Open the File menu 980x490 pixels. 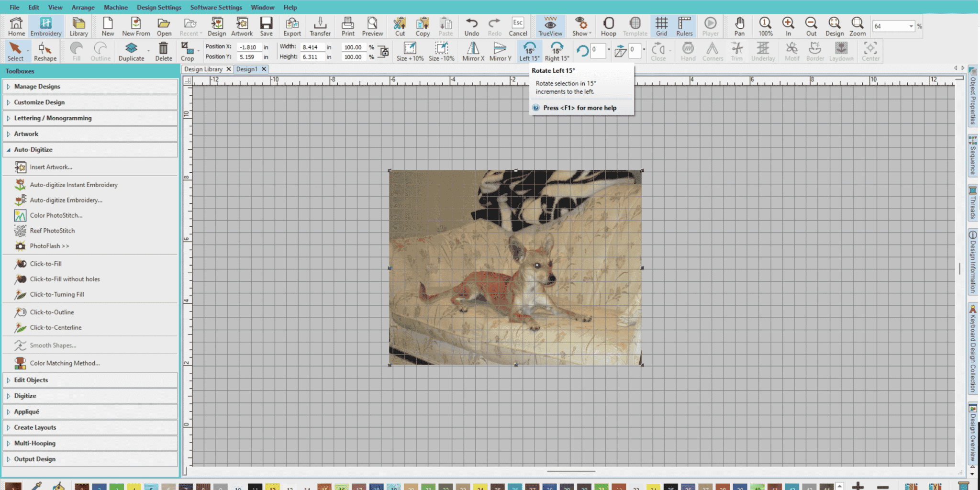(14, 7)
